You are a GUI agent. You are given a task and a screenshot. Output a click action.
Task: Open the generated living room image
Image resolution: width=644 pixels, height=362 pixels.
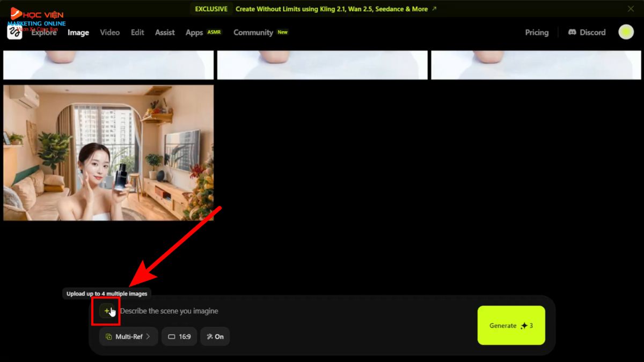coord(108,153)
